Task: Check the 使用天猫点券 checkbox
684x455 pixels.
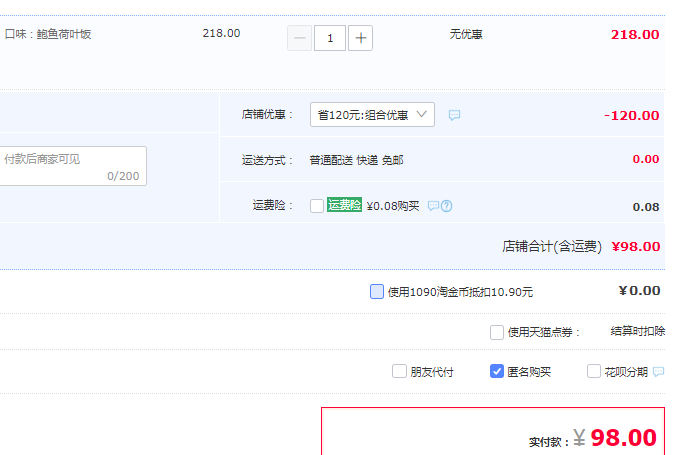Action: (x=496, y=332)
